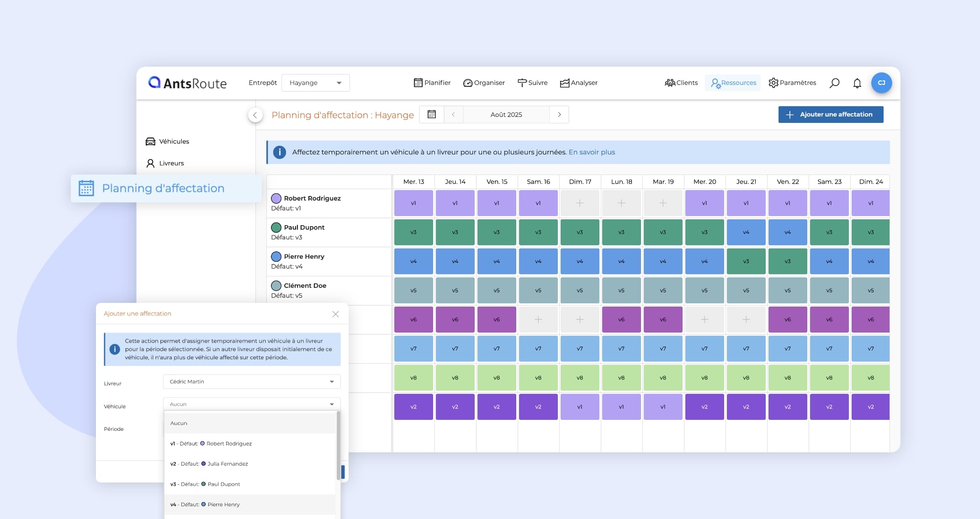980x519 pixels.
Task: Click the Clément Doe row name
Action: point(305,286)
